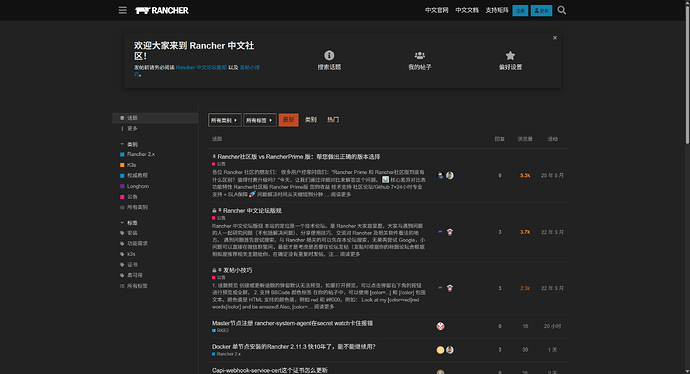The width and height of the screenshot is (690, 374).
Task: Click the lock icon on 发帖小技巧 topic
Action: click(x=214, y=270)
